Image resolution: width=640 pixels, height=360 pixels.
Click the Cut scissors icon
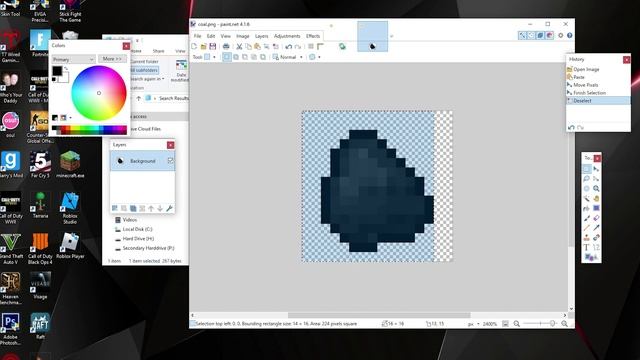pyautogui.click(x=239, y=47)
